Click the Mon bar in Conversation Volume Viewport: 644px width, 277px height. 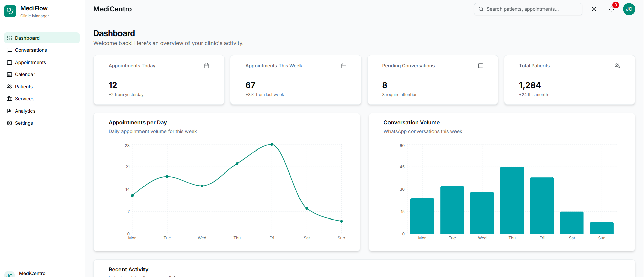click(x=422, y=216)
